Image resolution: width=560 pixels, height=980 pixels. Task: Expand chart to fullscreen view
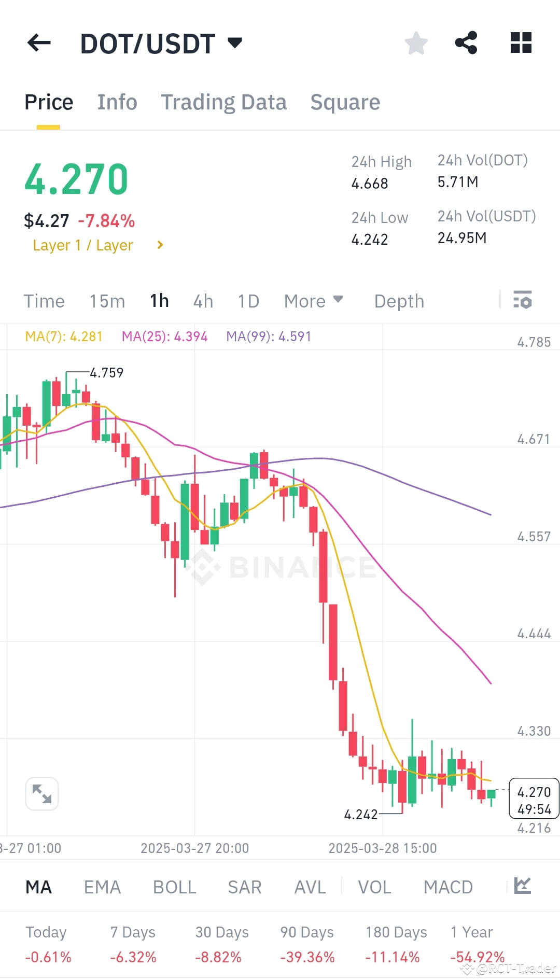coord(41,793)
